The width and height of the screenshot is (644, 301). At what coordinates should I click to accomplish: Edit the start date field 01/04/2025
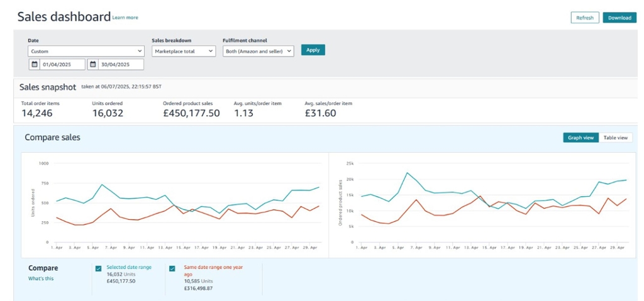coord(62,65)
